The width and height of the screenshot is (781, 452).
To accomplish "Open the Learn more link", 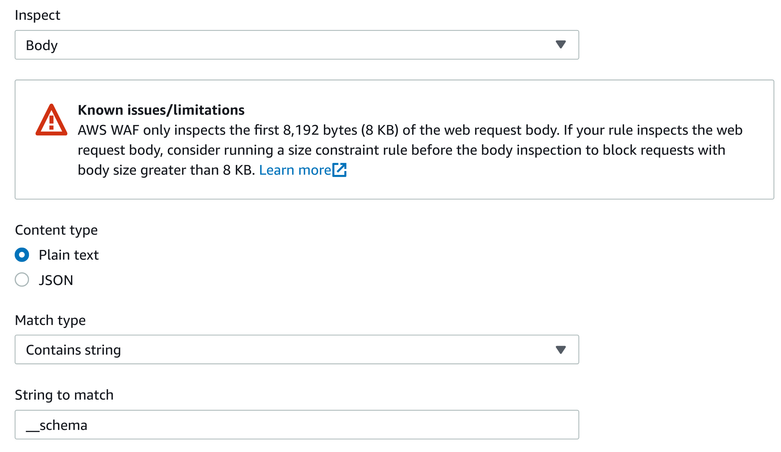I will point(295,170).
